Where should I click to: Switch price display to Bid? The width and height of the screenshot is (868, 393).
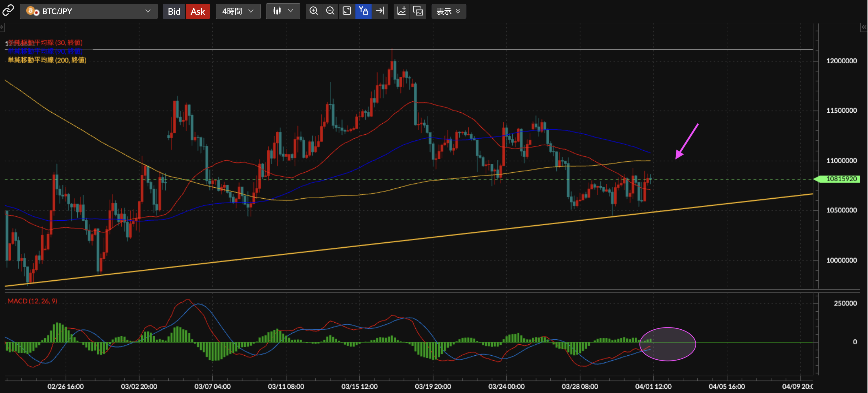[174, 11]
